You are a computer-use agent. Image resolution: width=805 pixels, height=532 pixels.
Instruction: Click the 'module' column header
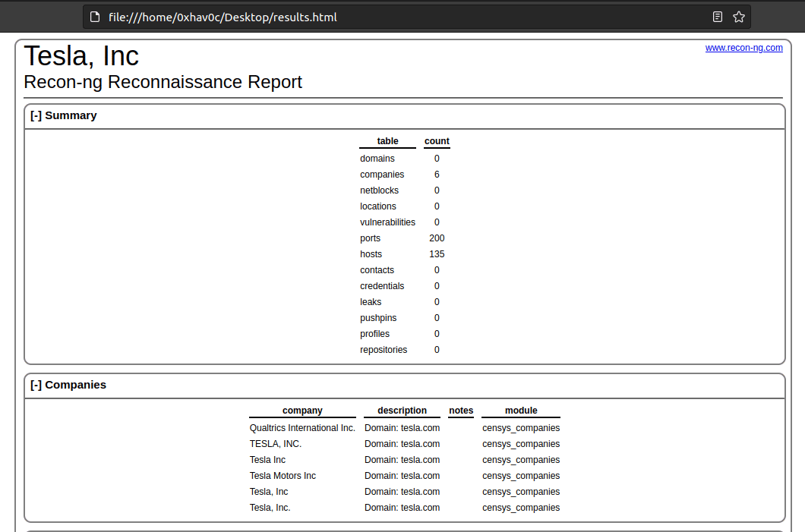[x=521, y=411]
